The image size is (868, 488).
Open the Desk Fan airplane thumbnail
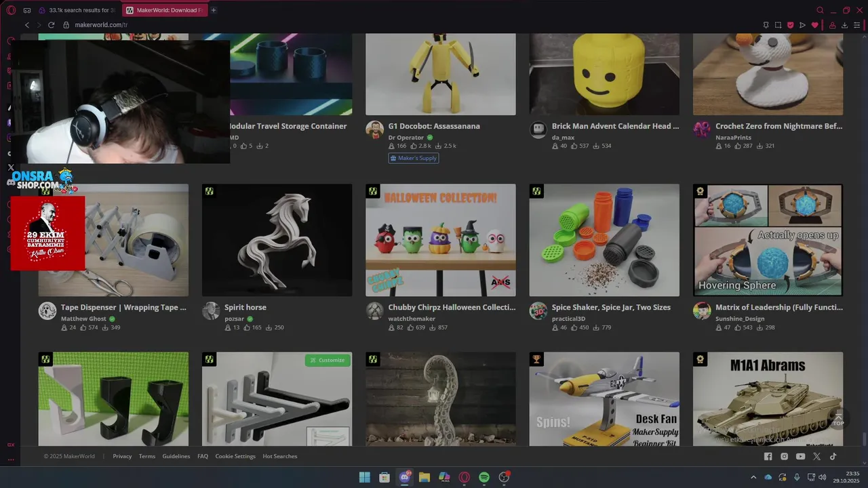coord(604,399)
